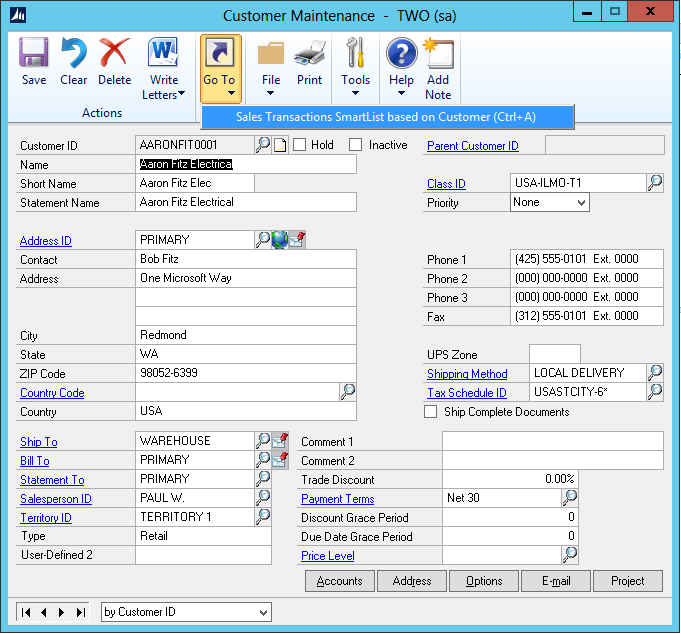
Task: Open the Price Level link
Action: (327, 556)
